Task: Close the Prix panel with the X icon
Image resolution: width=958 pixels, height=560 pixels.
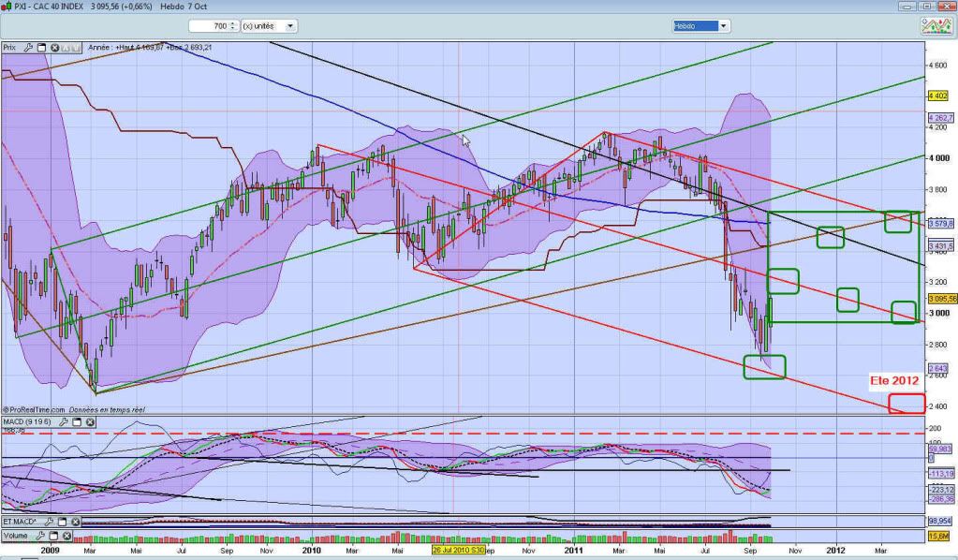Action: 55,46
